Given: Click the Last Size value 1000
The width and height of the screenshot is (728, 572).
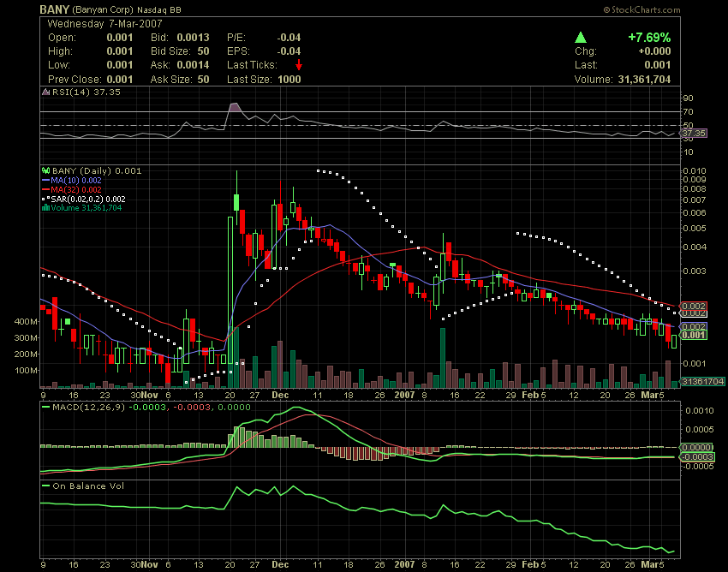Looking at the screenshot, I should (x=289, y=80).
